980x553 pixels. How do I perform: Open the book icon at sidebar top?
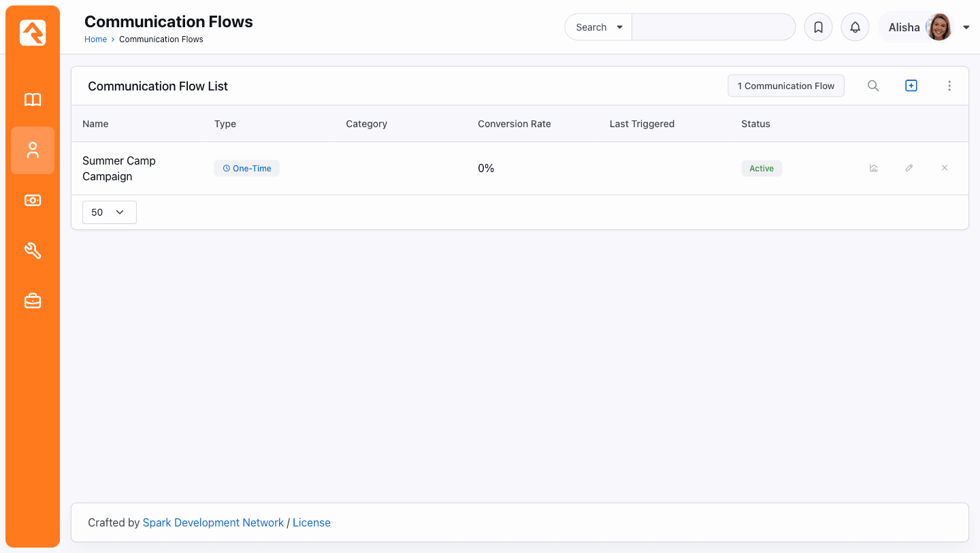pos(33,99)
